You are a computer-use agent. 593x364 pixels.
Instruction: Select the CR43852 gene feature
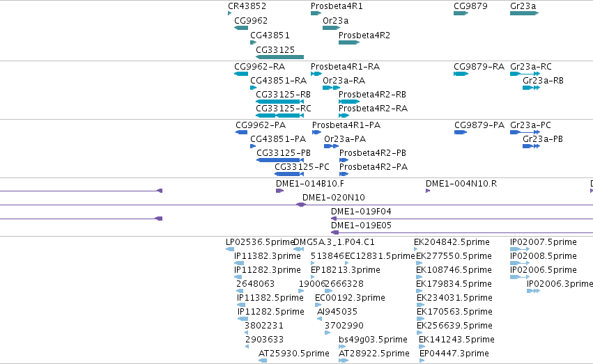point(229,14)
